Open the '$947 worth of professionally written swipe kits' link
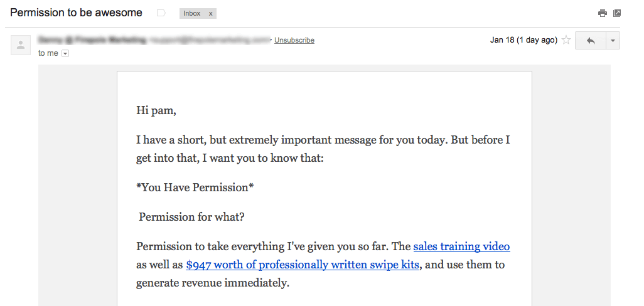 click(303, 265)
